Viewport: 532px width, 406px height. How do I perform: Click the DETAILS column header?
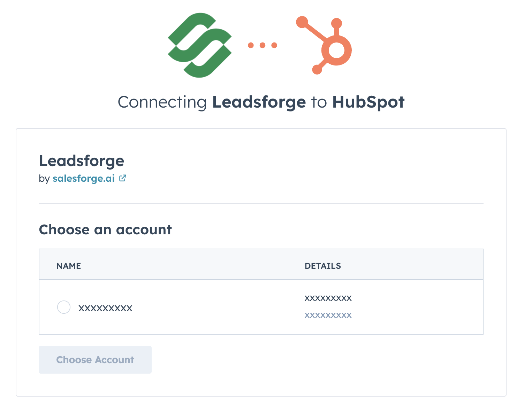[323, 266]
